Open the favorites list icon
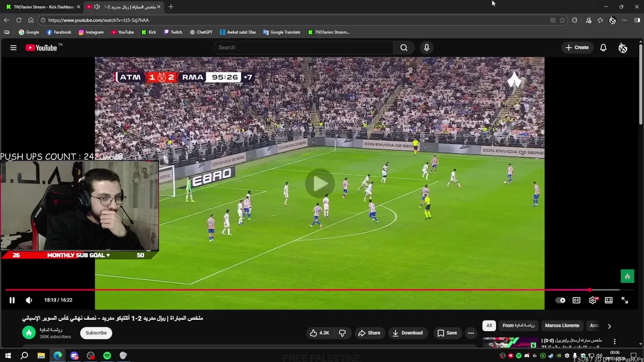Image resolution: width=644 pixels, height=362 pixels. [x=600, y=20]
